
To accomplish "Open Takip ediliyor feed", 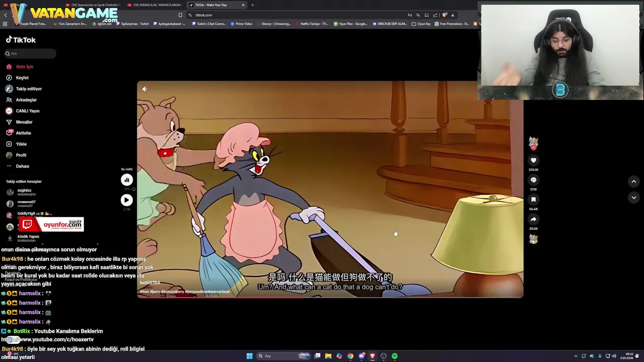I will point(24,88).
